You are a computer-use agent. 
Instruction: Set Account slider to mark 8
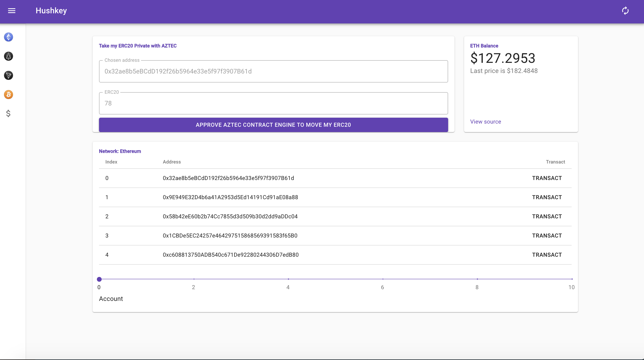pos(477,279)
